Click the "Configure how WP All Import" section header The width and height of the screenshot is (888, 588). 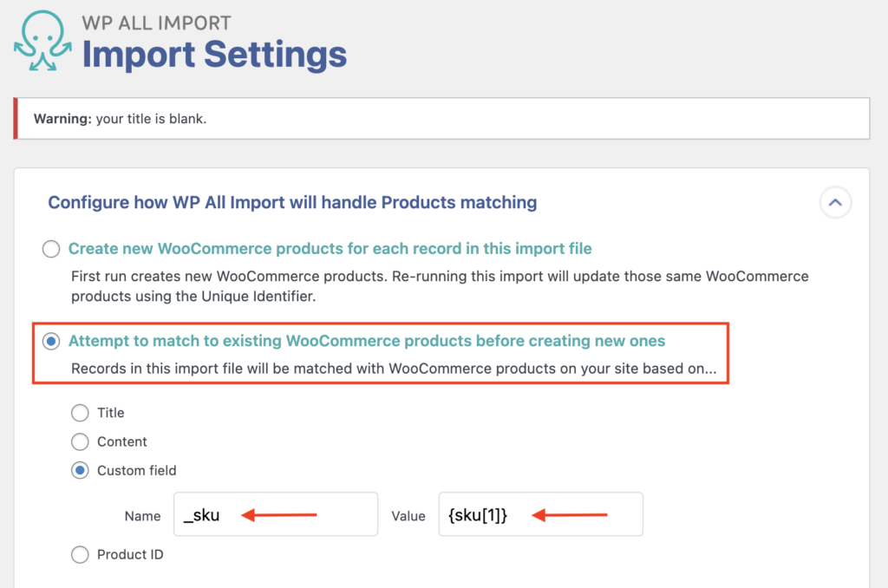[292, 202]
